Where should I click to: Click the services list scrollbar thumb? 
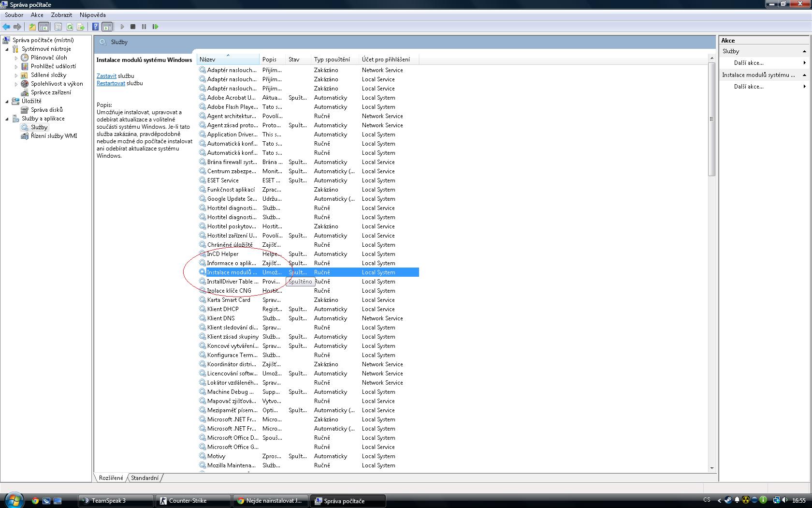click(711, 119)
